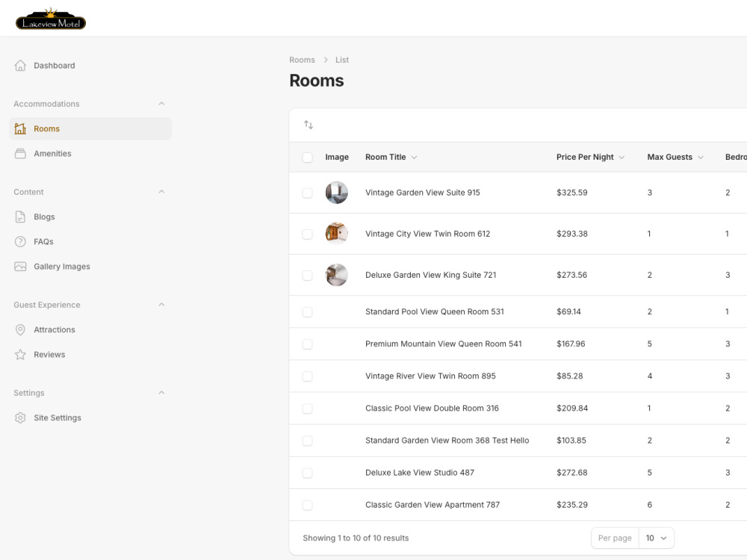This screenshot has width=747, height=560.
Task: Toggle the select-all rows checkbox
Action: pos(307,157)
